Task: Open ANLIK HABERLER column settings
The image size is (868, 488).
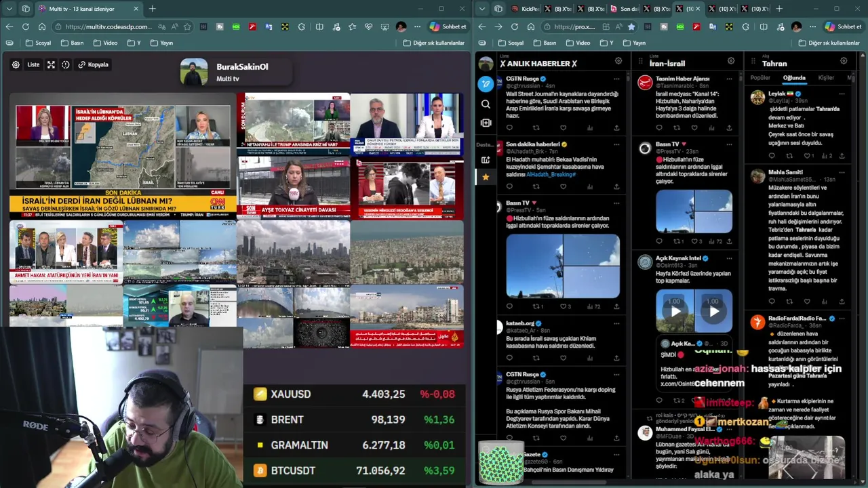Action: (618, 61)
